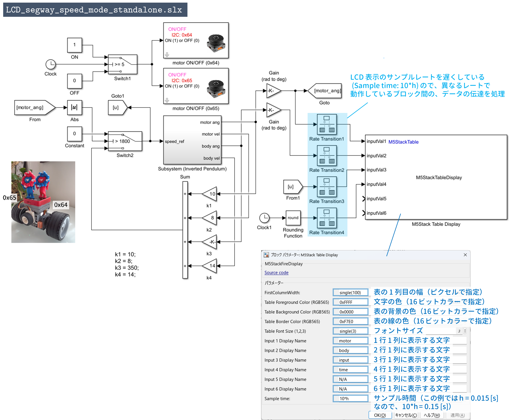Select the Abs block
Viewport: 513px width, 420px height.
pos(74,108)
